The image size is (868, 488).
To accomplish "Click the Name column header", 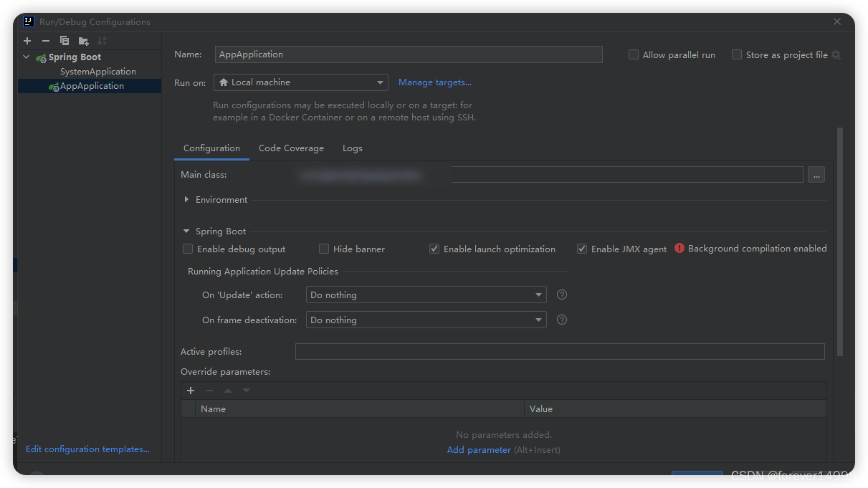I will pyautogui.click(x=360, y=408).
